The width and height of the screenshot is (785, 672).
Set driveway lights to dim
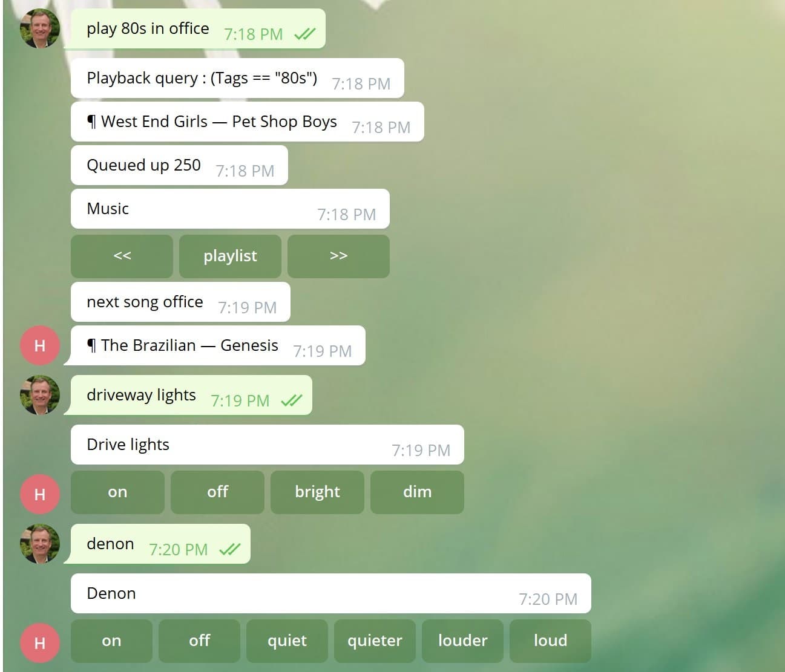417,492
